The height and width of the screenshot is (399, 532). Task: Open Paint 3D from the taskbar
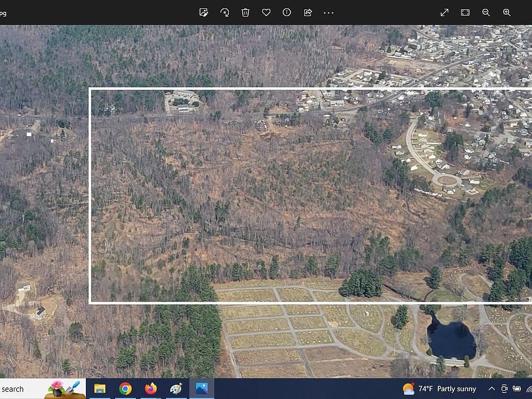click(x=177, y=388)
